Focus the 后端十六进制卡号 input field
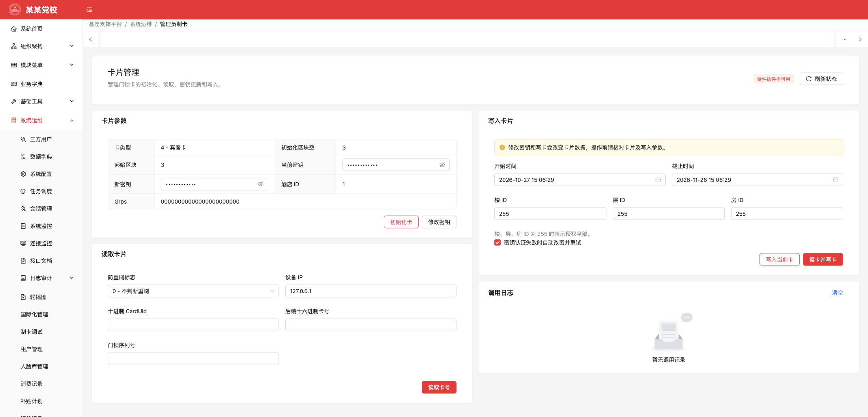Screen dimensions: 868x417 371,325
